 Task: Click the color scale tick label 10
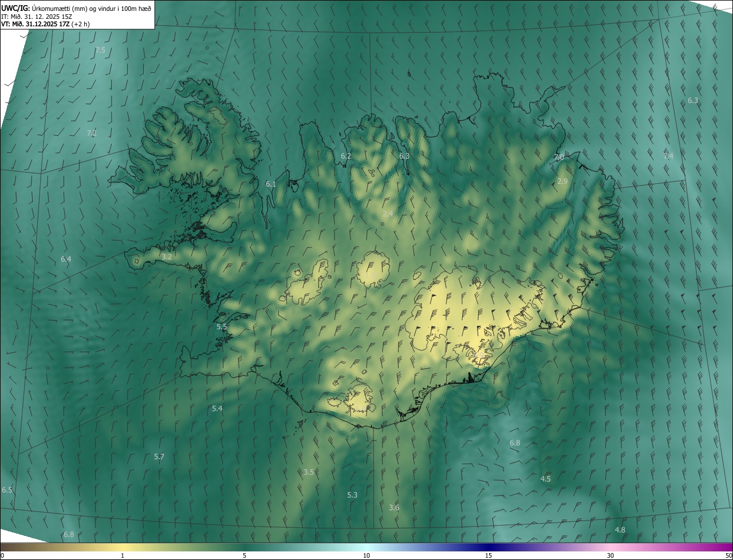coord(366,555)
